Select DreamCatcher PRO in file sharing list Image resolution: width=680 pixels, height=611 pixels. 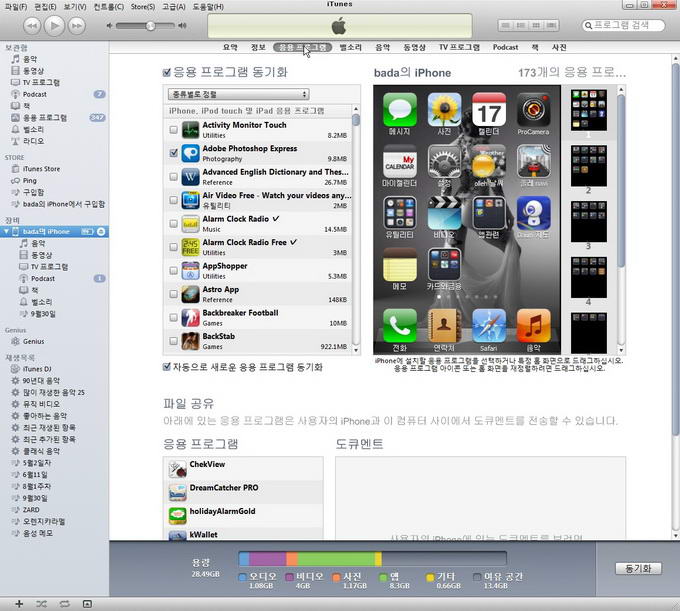243,492
